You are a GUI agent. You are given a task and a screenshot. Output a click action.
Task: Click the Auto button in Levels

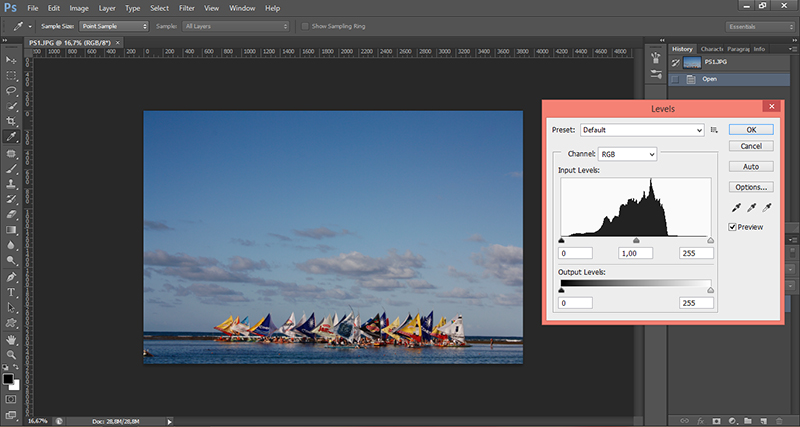(750, 166)
